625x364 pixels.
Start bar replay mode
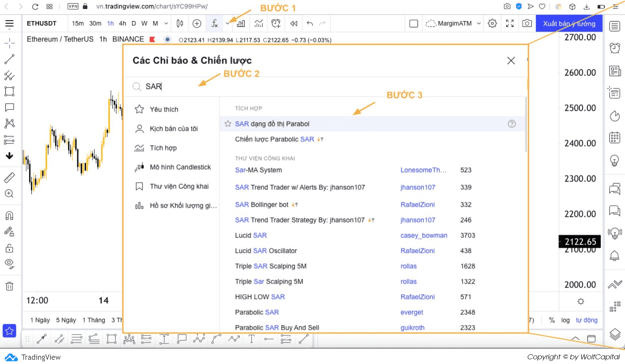[x=294, y=23]
